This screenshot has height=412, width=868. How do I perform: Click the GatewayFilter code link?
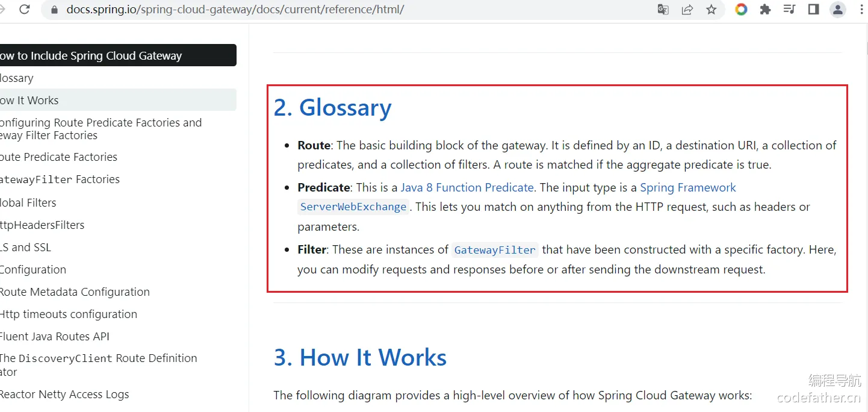point(495,249)
